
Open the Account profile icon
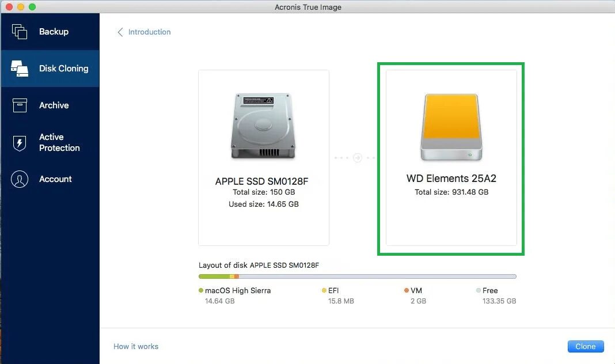20,179
